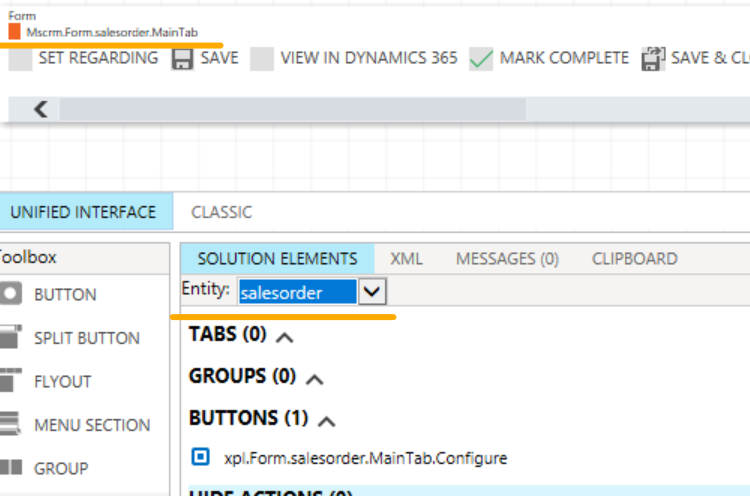Open the XML tab
The width and height of the screenshot is (750, 496).
(407, 259)
